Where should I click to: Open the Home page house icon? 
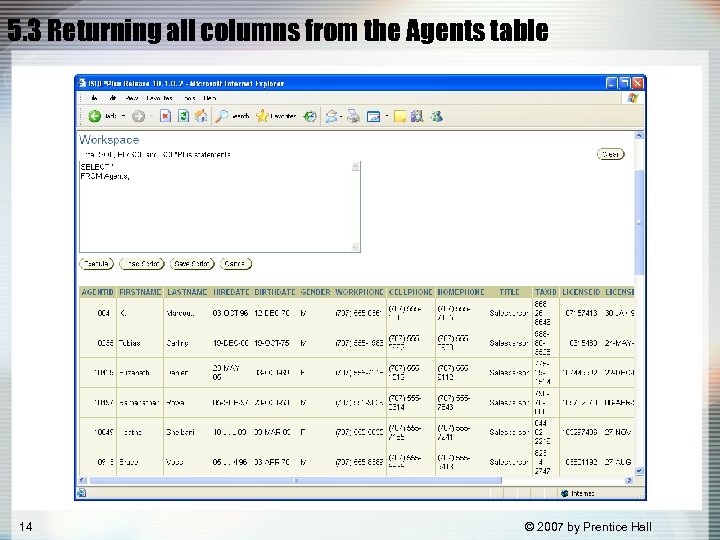click(x=201, y=116)
